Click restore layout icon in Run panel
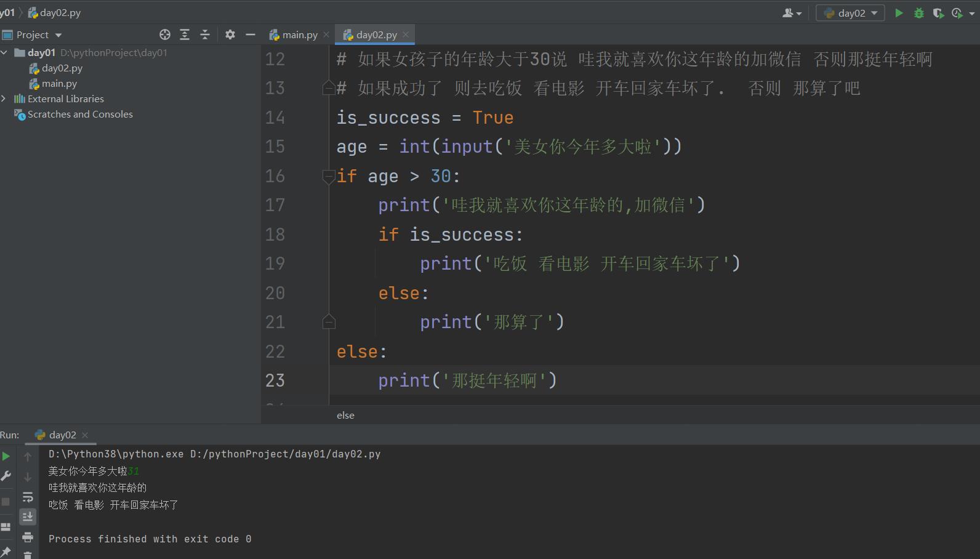 point(6,527)
